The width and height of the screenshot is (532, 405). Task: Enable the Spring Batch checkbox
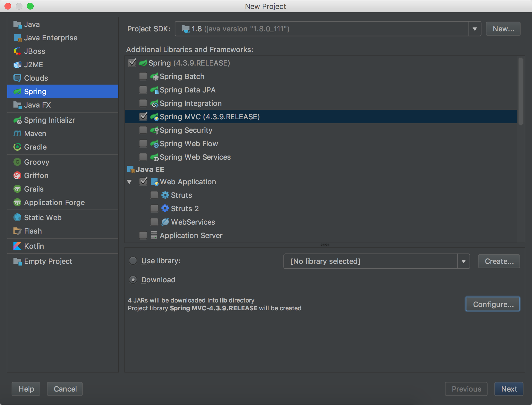click(143, 76)
